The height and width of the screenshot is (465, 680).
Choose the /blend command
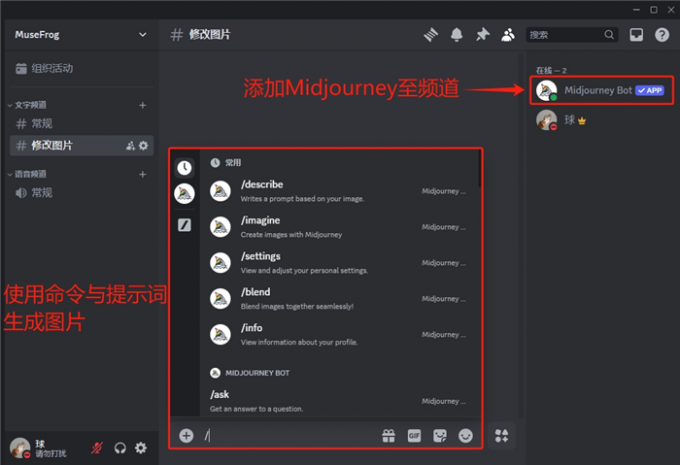[x=340, y=299]
